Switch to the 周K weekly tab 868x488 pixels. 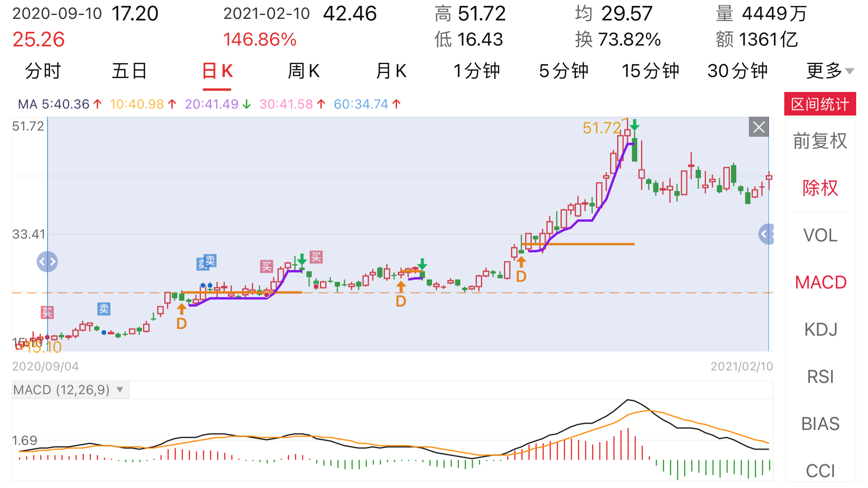tap(303, 71)
